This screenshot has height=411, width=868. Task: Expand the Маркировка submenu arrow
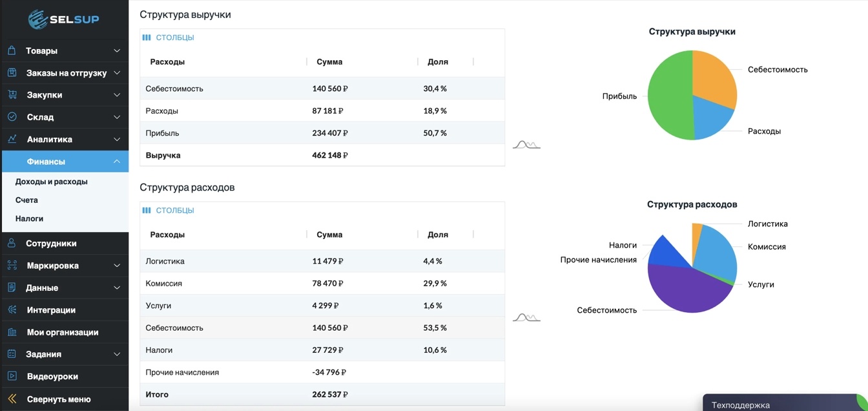click(117, 266)
